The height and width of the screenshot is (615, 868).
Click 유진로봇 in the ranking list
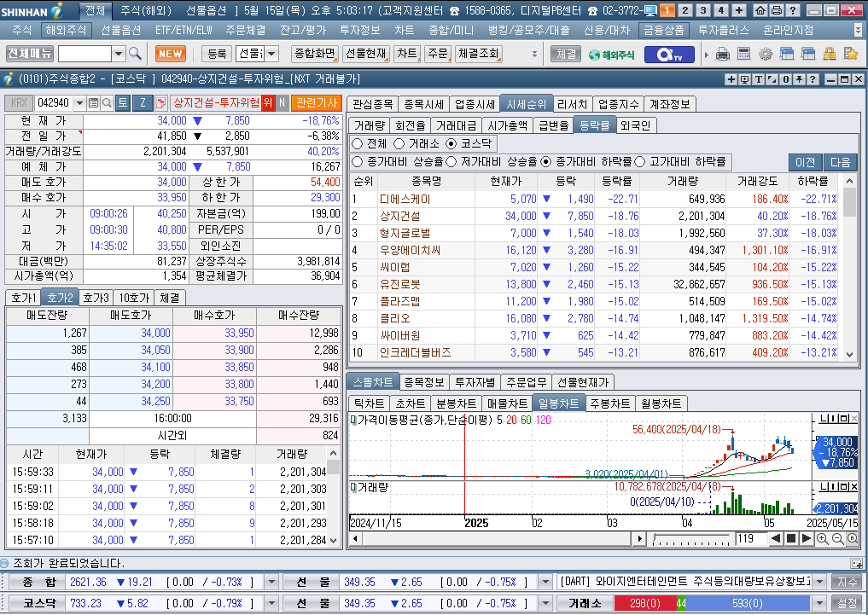pos(400,285)
